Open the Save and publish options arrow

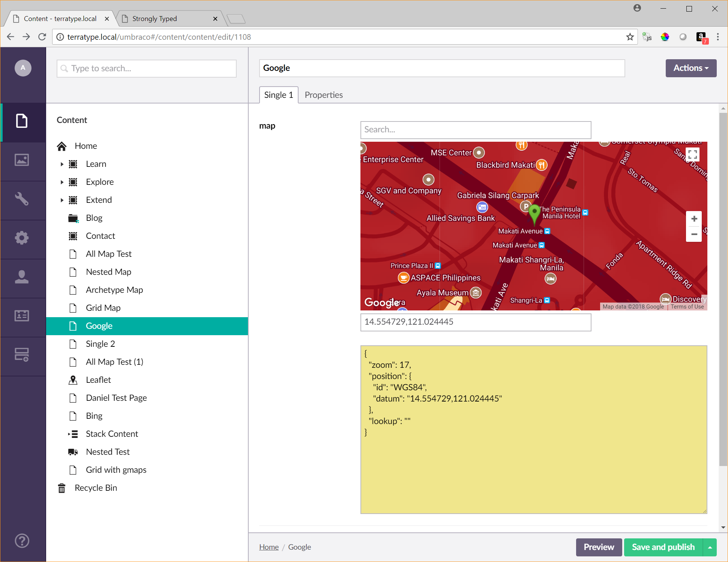[x=710, y=547]
